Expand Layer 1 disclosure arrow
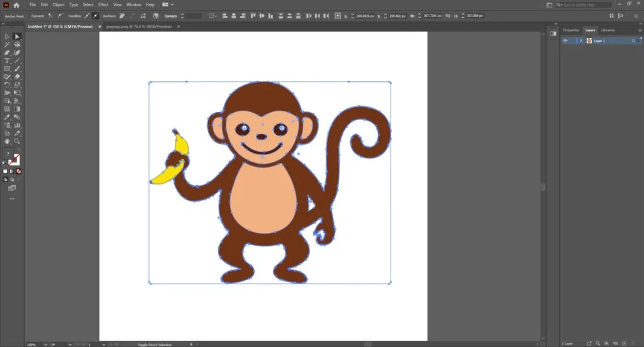Screen dimensions: 644x347 580,41
